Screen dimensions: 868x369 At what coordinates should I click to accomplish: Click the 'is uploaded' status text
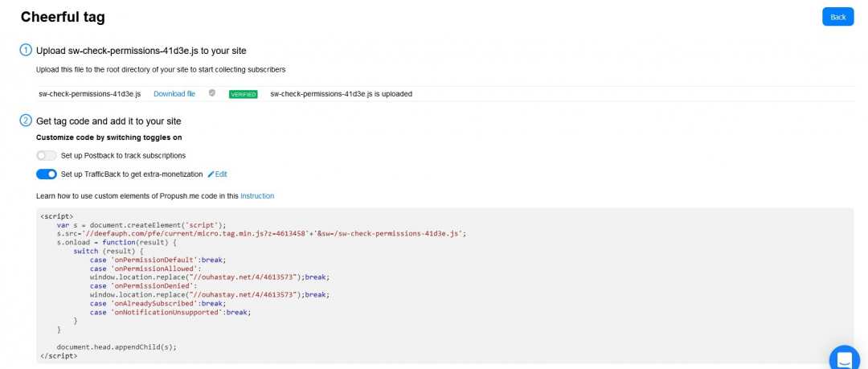coord(341,94)
